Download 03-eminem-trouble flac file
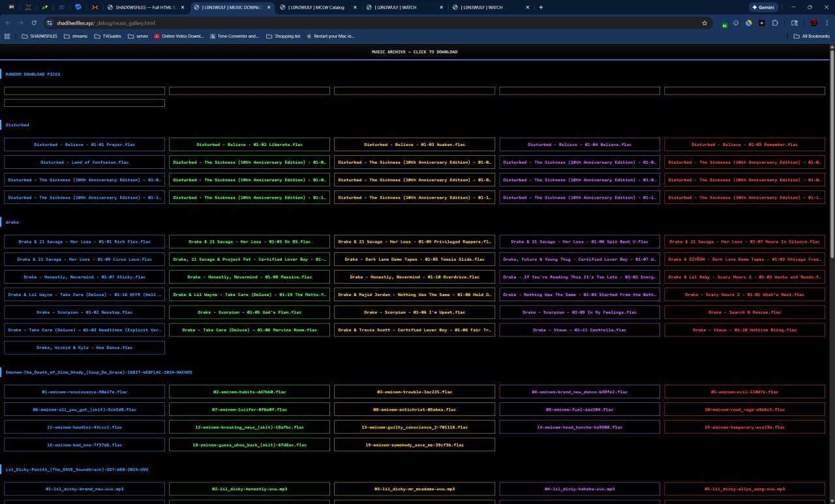 [414, 392]
